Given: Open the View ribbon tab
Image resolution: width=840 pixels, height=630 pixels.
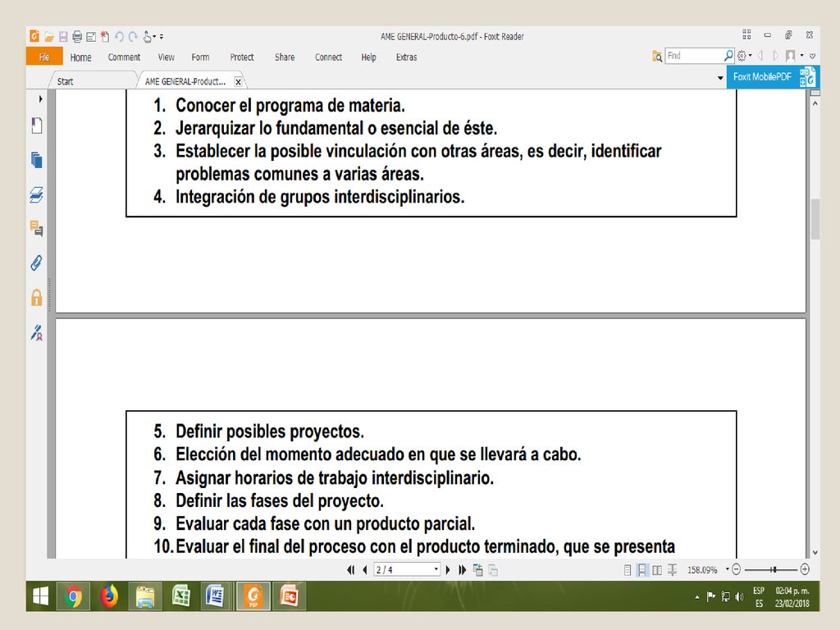Looking at the screenshot, I should 166,57.
